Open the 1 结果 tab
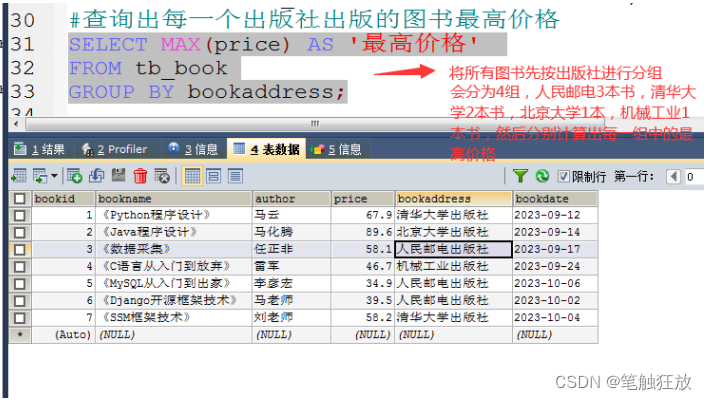Screen dimensions: 707x400 click(39, 149)
